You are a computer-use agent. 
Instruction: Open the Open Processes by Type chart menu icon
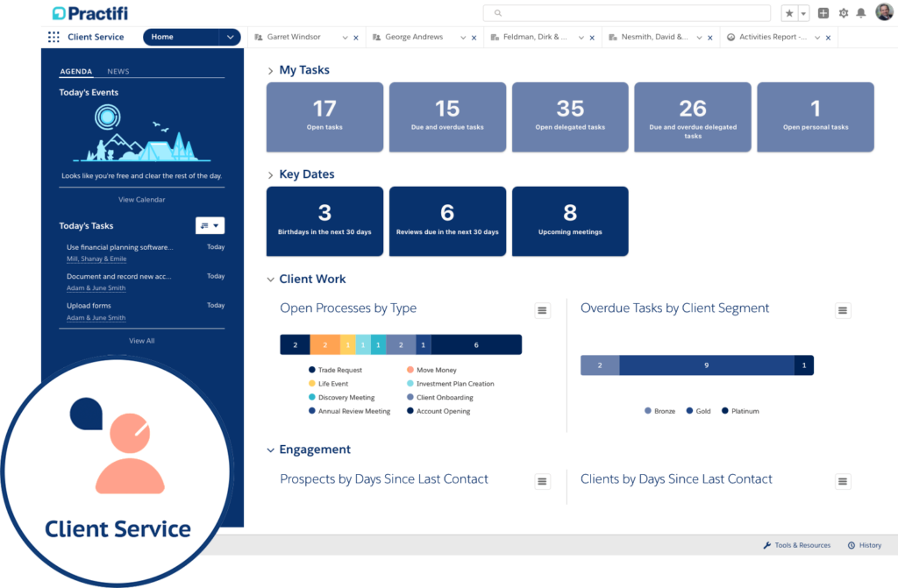click(x=542, y=310)
